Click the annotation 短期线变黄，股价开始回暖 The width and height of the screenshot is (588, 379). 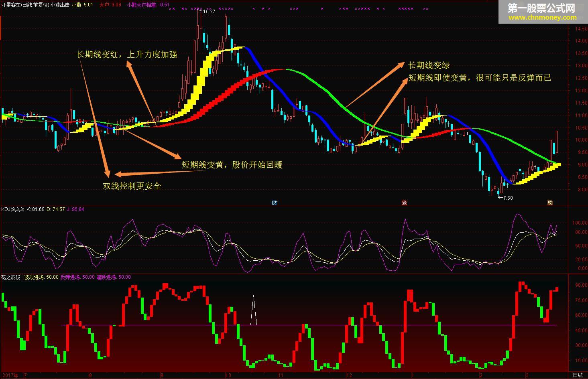232,165
